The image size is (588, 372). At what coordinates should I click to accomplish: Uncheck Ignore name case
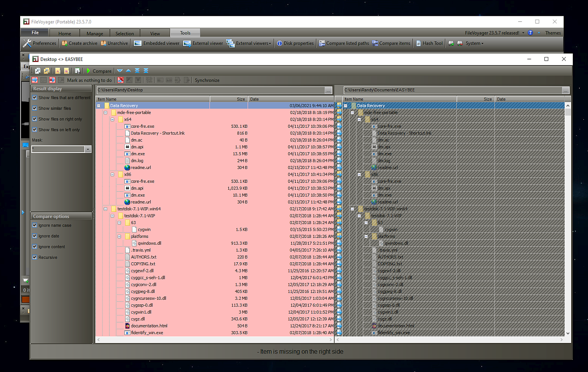tap(34, 225)
